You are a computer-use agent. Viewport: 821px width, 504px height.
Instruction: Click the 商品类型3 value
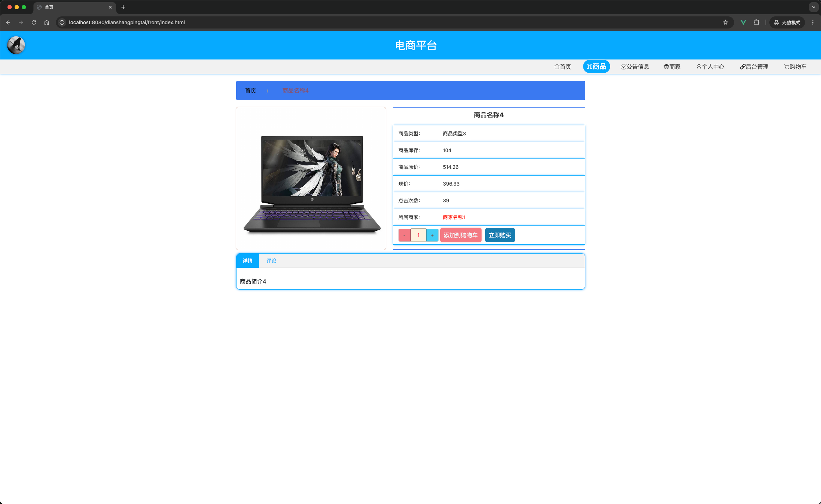click(x=454, y=134)
